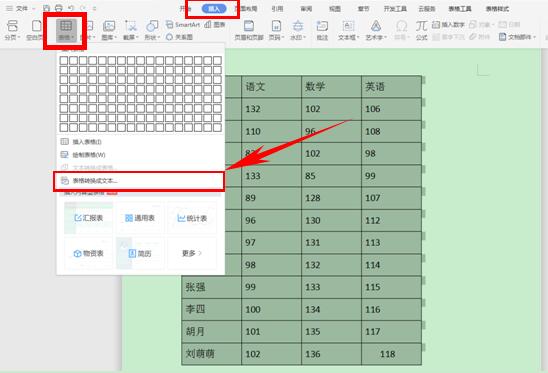Expand the 截屏 screenshot dropdown arrow
This screenshot has height=373, width=548.
(x=137, y=37)
